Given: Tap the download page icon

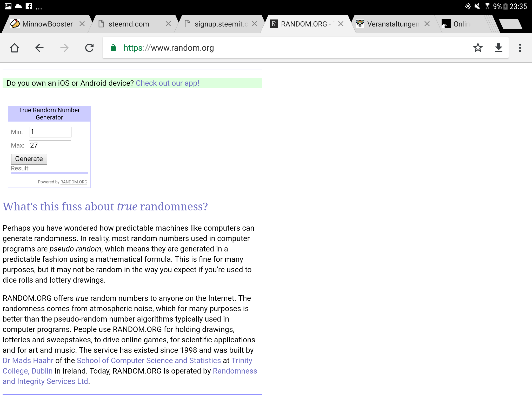Looking at the screenshot, I should [x=498, y=48].
